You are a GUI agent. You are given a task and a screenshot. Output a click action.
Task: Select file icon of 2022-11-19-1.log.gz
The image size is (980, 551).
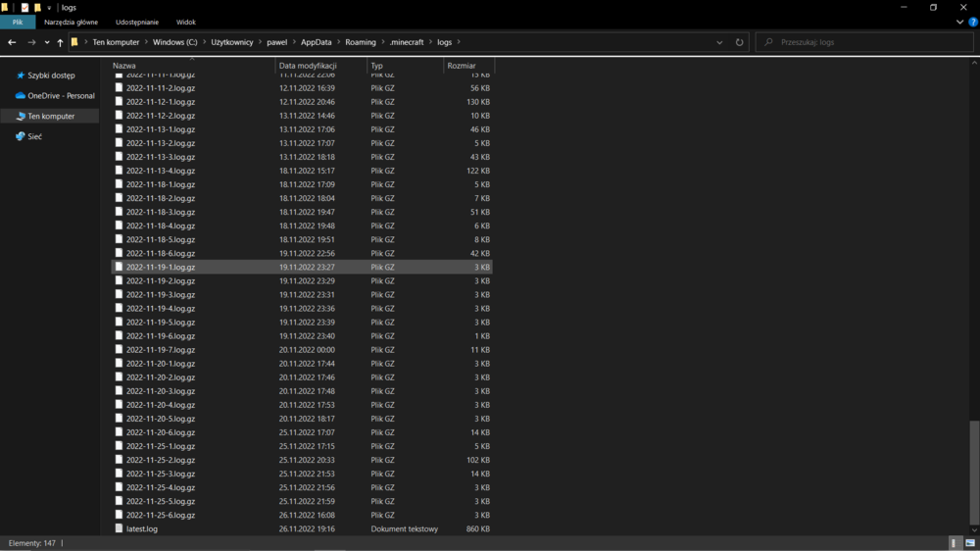(x=119, y=267)
